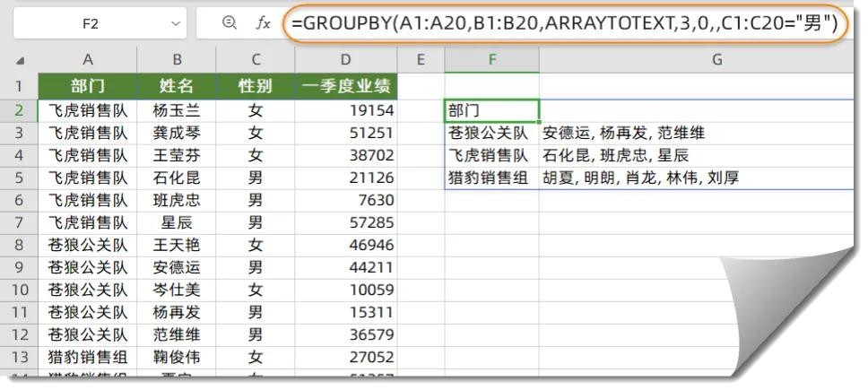Click the zoom magnifier icon in formula bar

[230, 24]
